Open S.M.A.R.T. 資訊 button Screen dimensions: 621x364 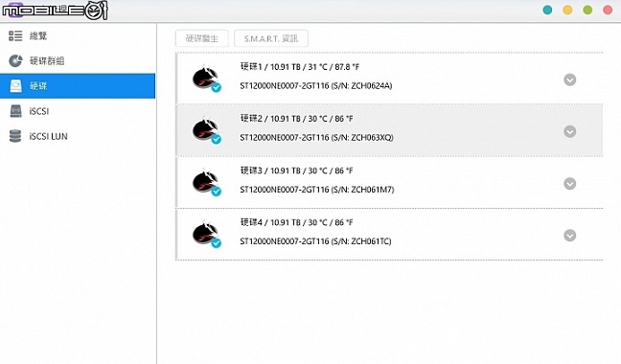[x=271, y=38]
